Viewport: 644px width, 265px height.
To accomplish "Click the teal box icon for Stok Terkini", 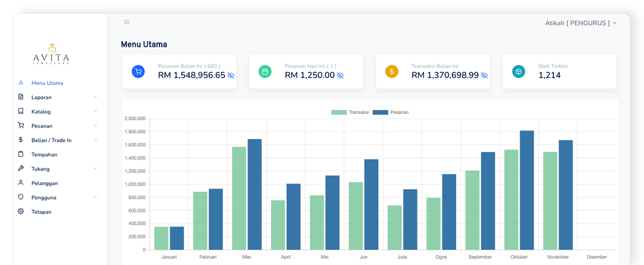I will [519, 72].
